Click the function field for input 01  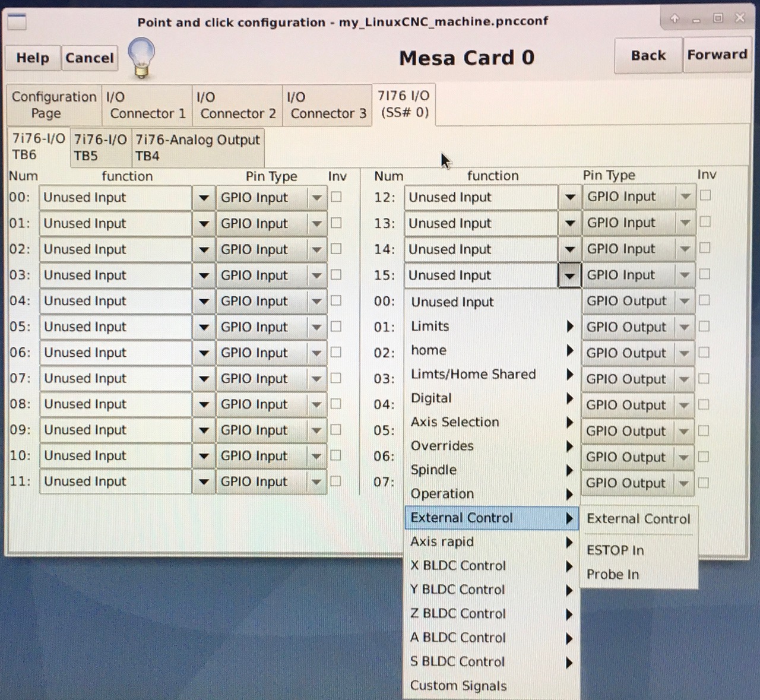(116, 224)
